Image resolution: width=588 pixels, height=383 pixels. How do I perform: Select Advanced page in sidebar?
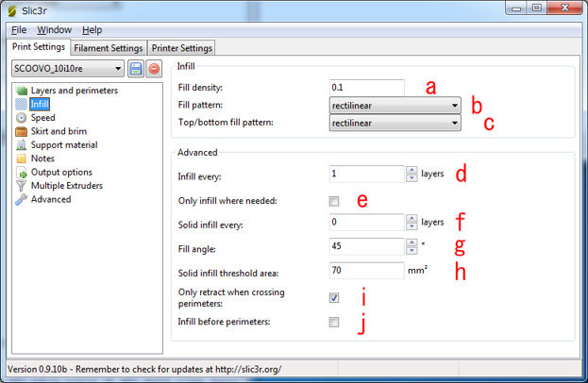(51, 199)
